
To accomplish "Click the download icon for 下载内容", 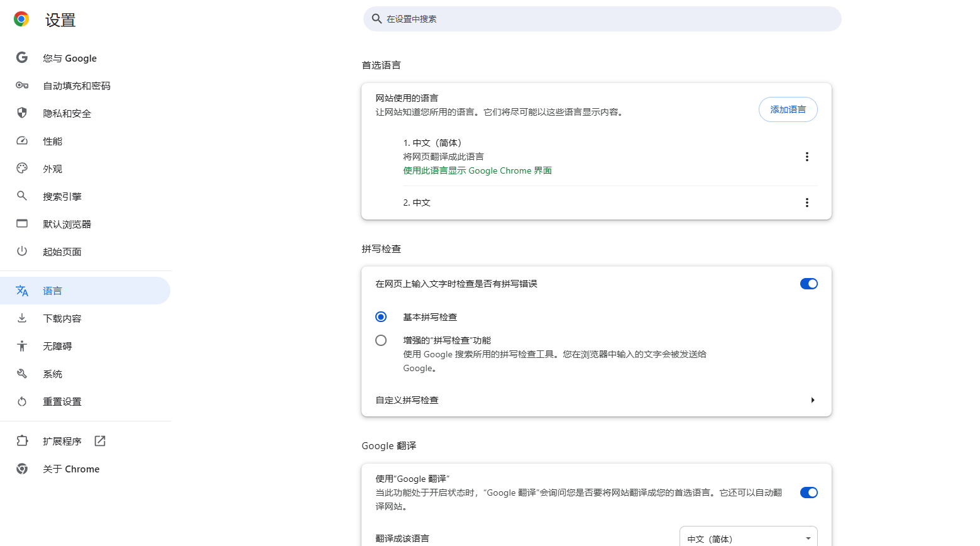I will coord(22,318).
